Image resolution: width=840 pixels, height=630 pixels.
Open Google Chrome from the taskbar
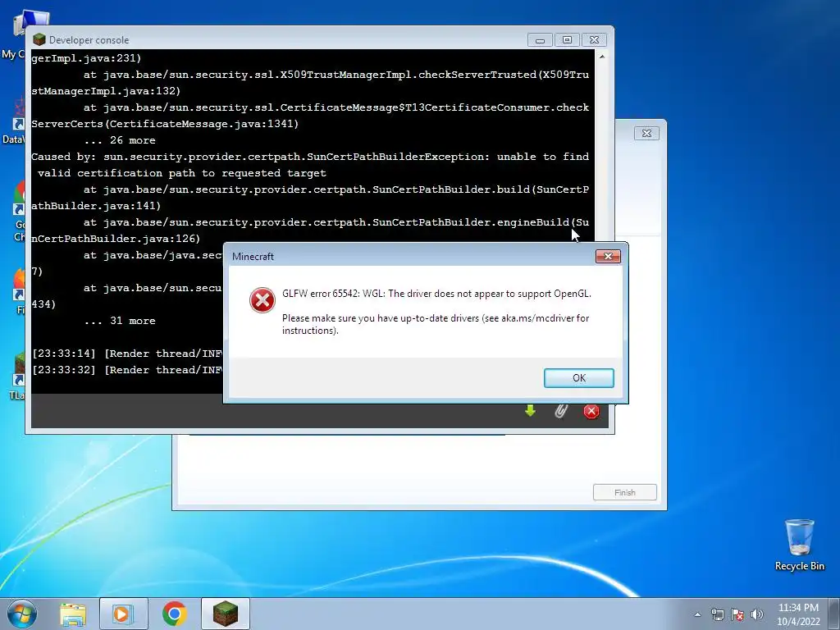174,614
